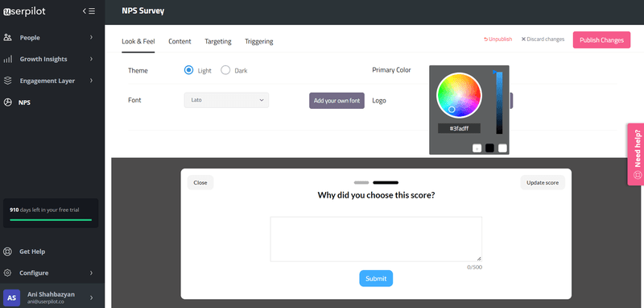644x308 pixels.
Task: Click the AS user avatar
Action: pyautogui.click(x=11, y=298)
